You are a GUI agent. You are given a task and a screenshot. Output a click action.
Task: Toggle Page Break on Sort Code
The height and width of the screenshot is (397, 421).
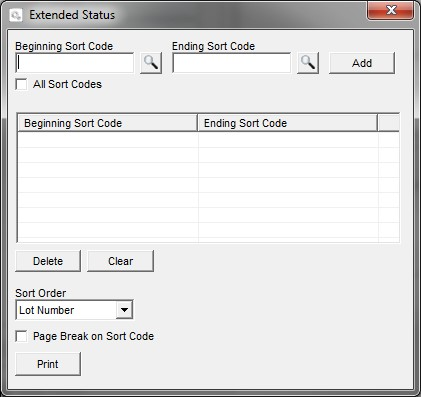[22, 336]
